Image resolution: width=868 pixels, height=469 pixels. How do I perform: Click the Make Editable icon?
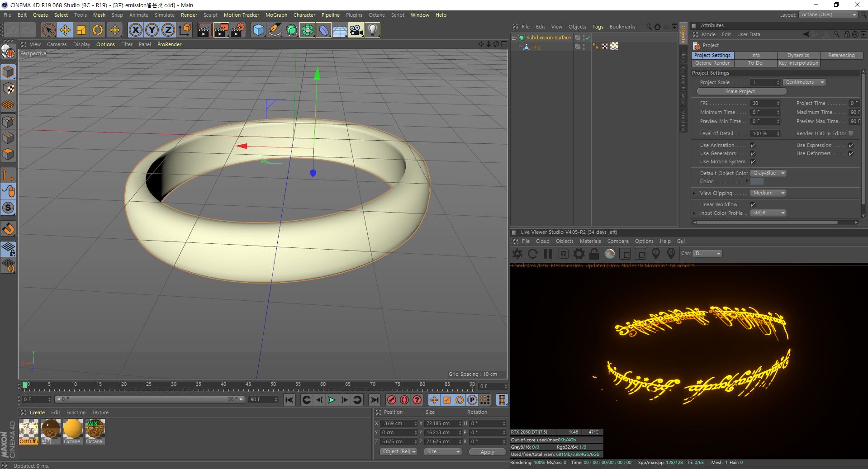click(x=8, y=52)
